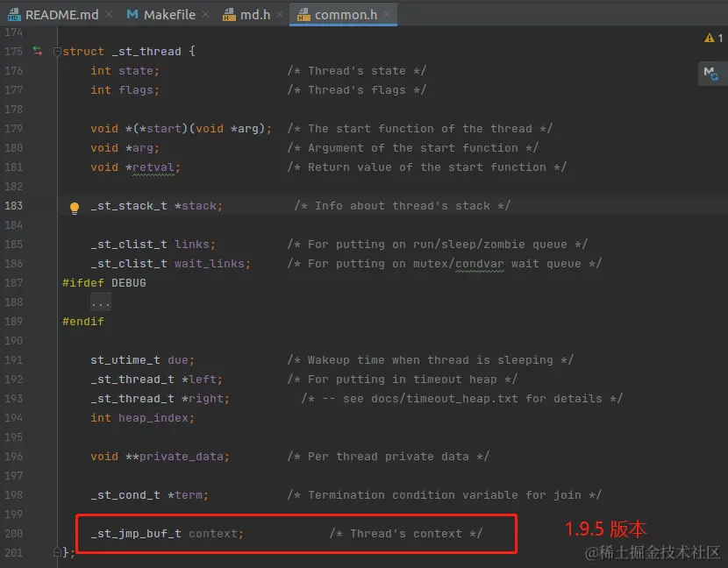Click the '_st_stack_t' type name
The width and height of the screenshot is (728, 568).
[x=129, y=206]
